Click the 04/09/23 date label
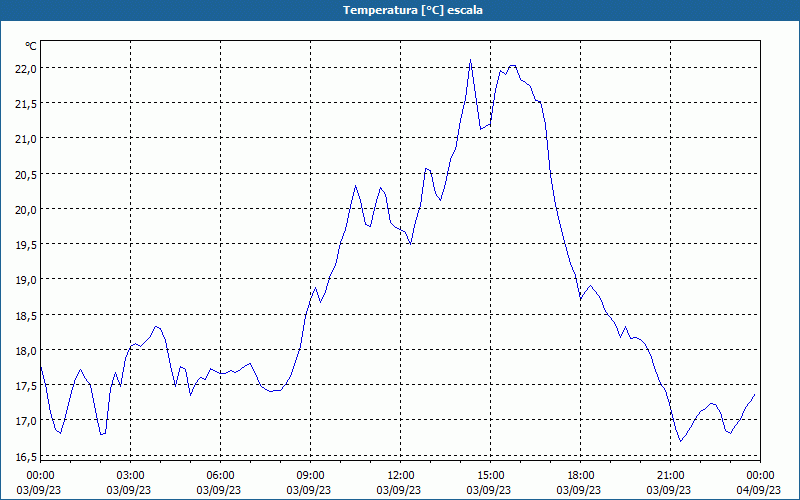The height and width of the screenshot is (500, 800). [759, 490]
